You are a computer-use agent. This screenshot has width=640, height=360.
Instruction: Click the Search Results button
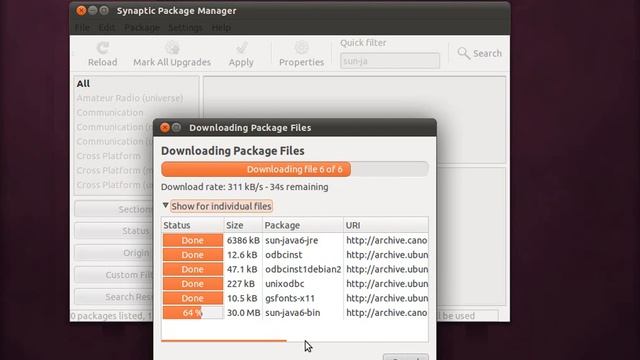click(114, 297)
